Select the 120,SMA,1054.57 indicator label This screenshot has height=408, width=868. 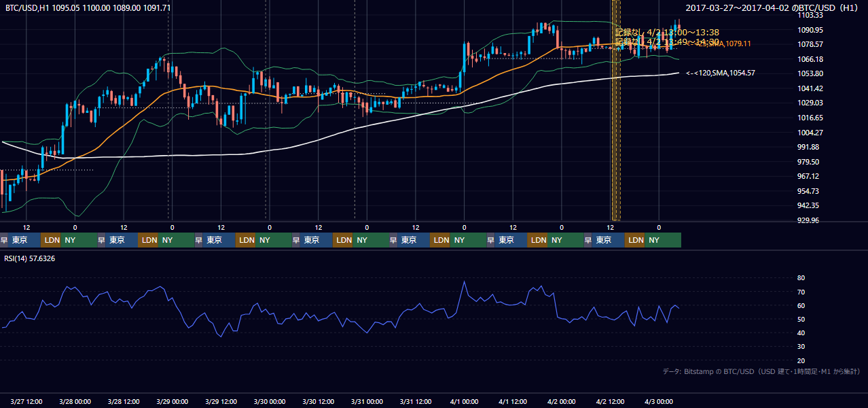pyautogui.click(x=721, y=73)
